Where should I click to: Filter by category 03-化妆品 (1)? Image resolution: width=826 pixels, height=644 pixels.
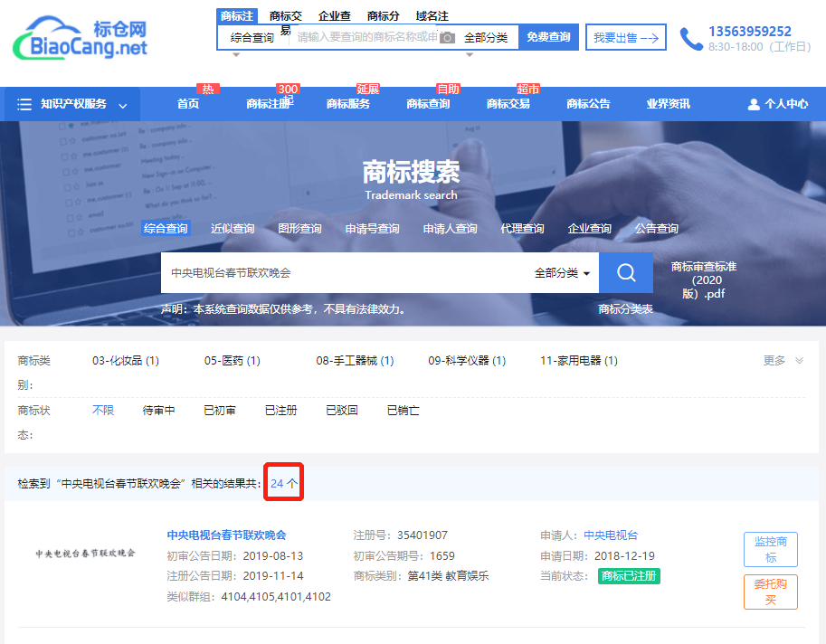[126, 361]
